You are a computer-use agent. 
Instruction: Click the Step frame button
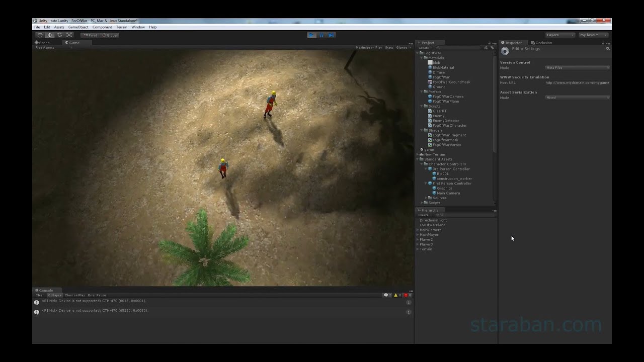click(x=331, y=35)
